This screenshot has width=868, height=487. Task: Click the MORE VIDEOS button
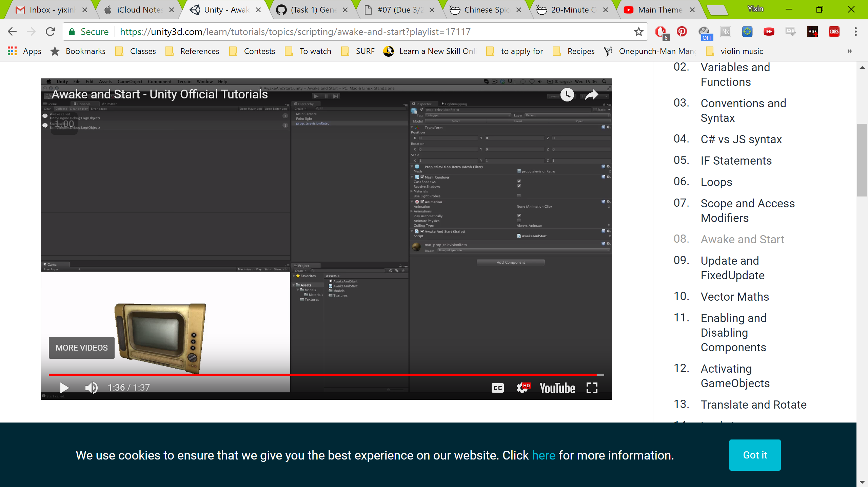coord(82,348)
